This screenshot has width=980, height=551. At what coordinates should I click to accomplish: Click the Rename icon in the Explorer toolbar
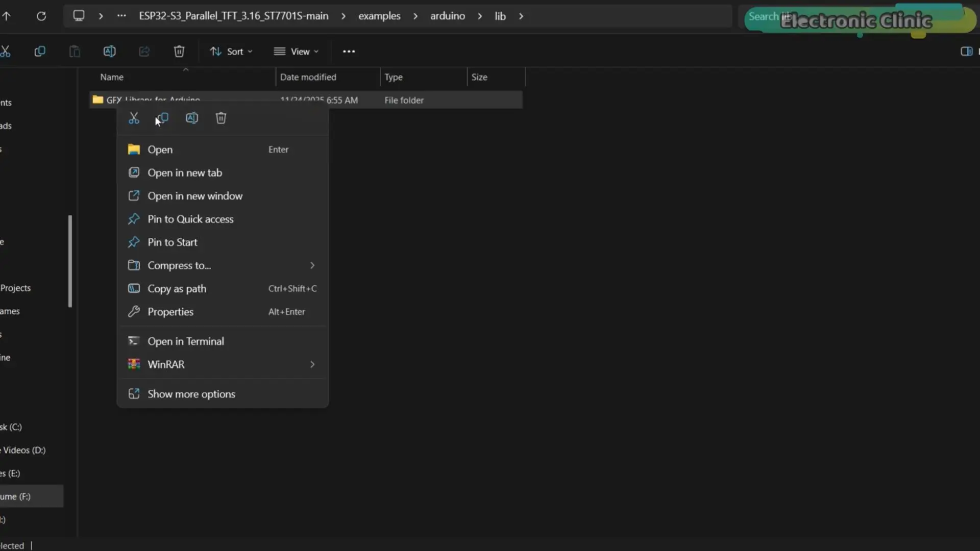coord(110,51)
